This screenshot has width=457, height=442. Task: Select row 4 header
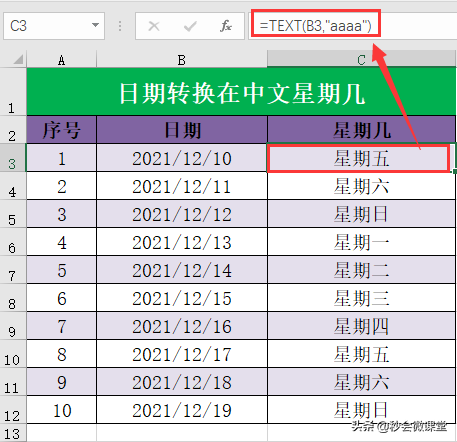coord(13,186)
